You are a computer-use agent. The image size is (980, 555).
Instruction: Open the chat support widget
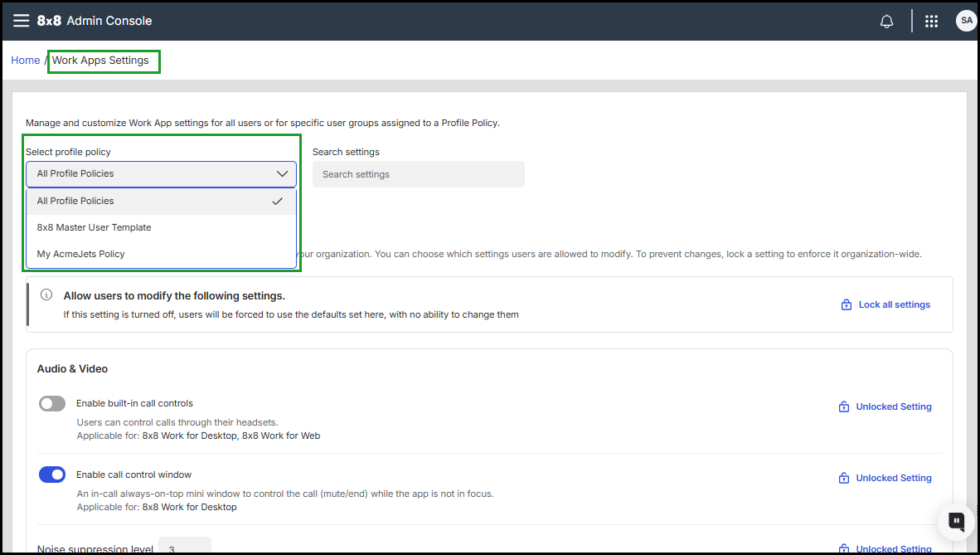pos(956,521)
